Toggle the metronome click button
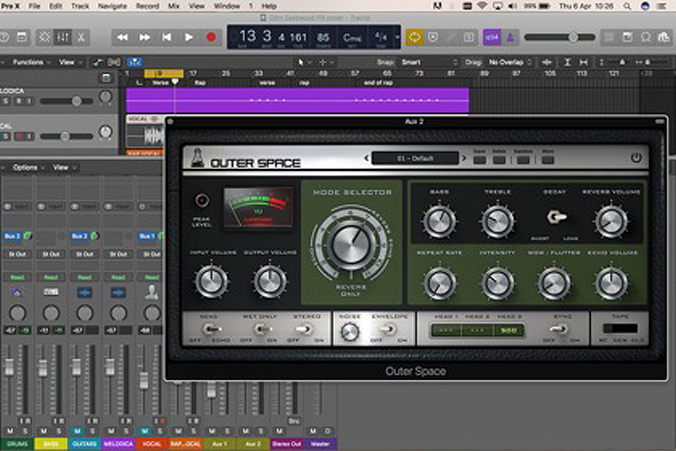The height and width of the screenshot is (451, 676). pyautogui.click(x=510, y=38)
